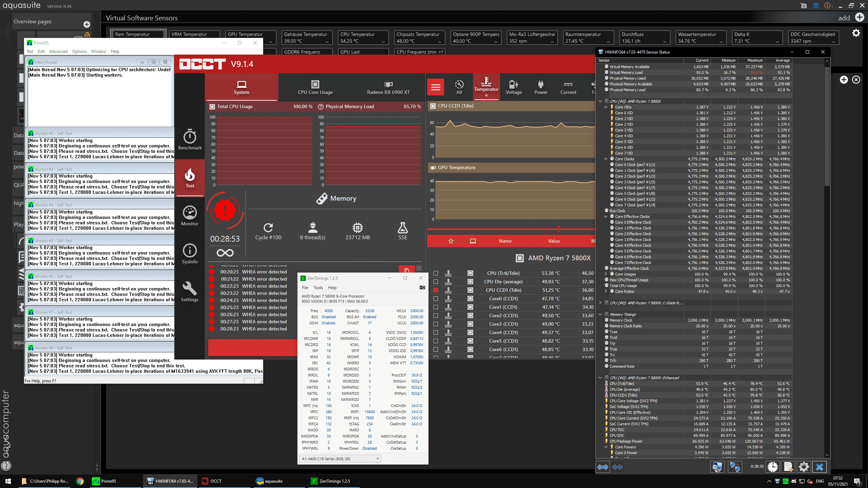Open Prime95 from the Windows taskbar
Viewport: 868px width, 488px height.
(115, 481)
